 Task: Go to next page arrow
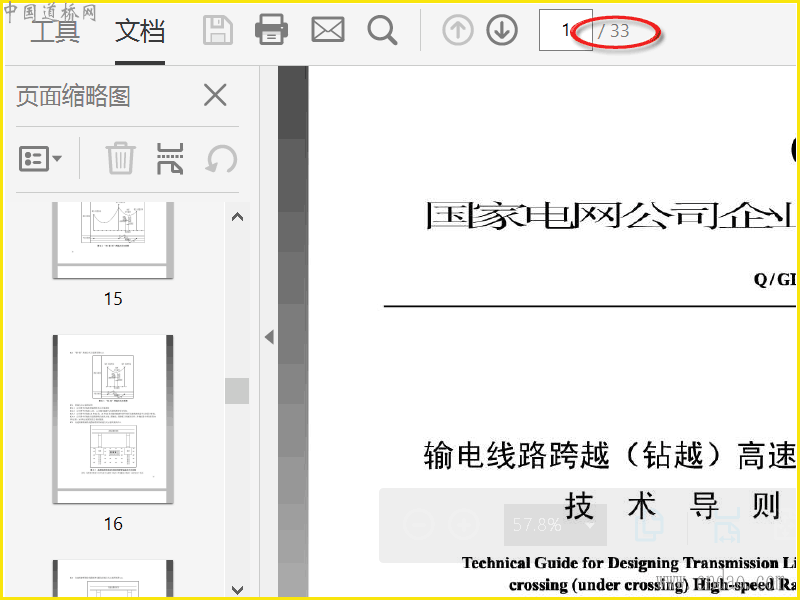coord(502,30)
